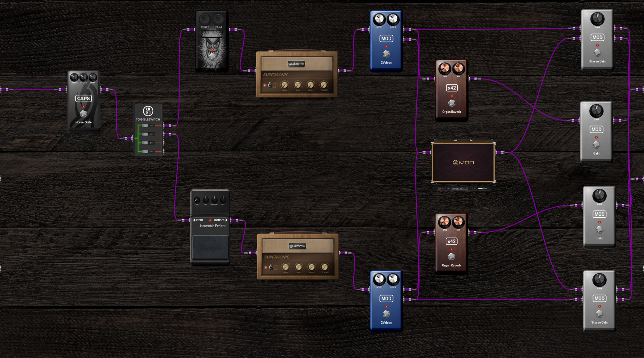This screenshot has width=644, height=358.
Task: Toggle the guitarix fuzz pedal footswitch
Action: [x=212, y=56]
